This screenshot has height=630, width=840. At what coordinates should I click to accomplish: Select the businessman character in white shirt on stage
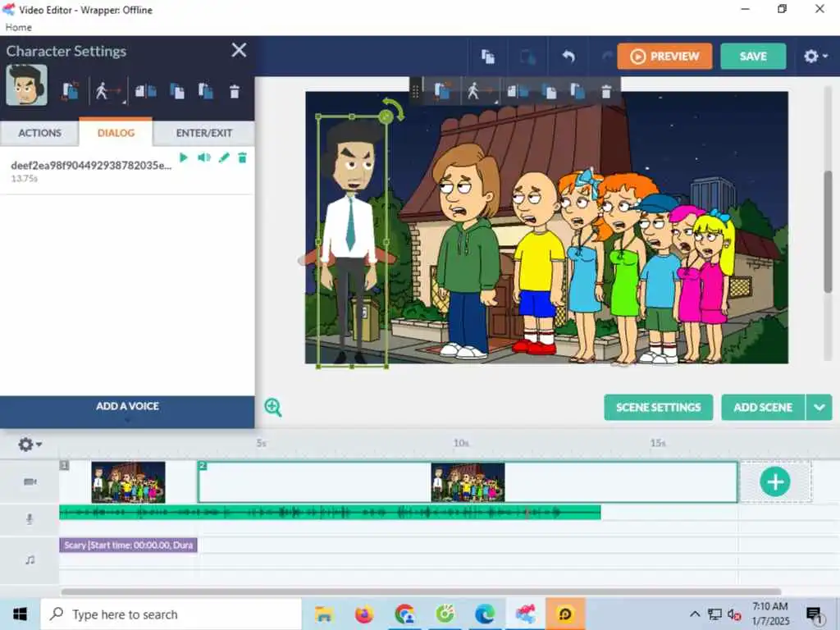coord(352,241)
